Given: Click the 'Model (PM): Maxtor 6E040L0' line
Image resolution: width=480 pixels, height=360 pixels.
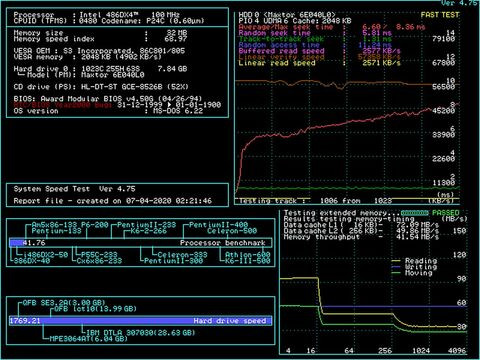Looking at the screenshot, I should (x=82, y=75).
